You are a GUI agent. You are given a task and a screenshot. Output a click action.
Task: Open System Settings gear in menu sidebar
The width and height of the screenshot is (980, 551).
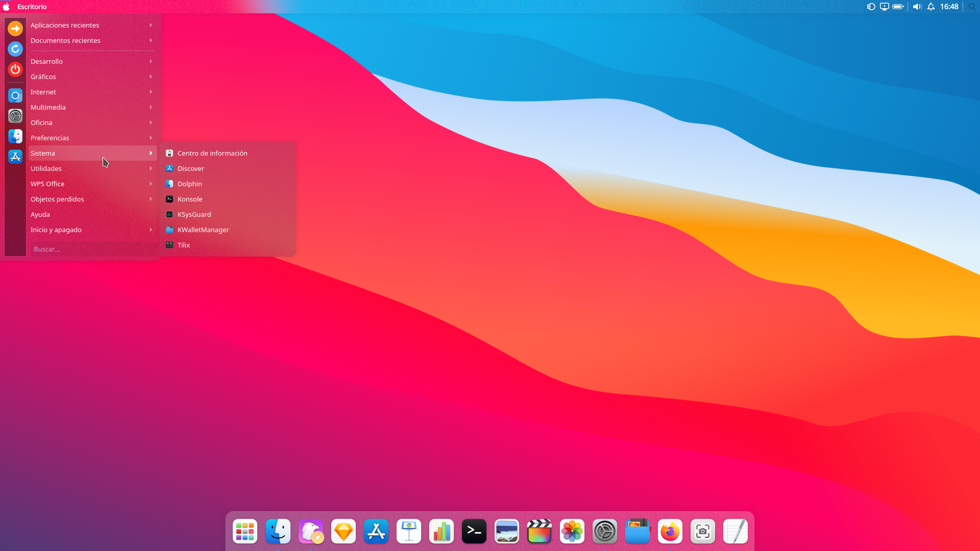point(15,116)
